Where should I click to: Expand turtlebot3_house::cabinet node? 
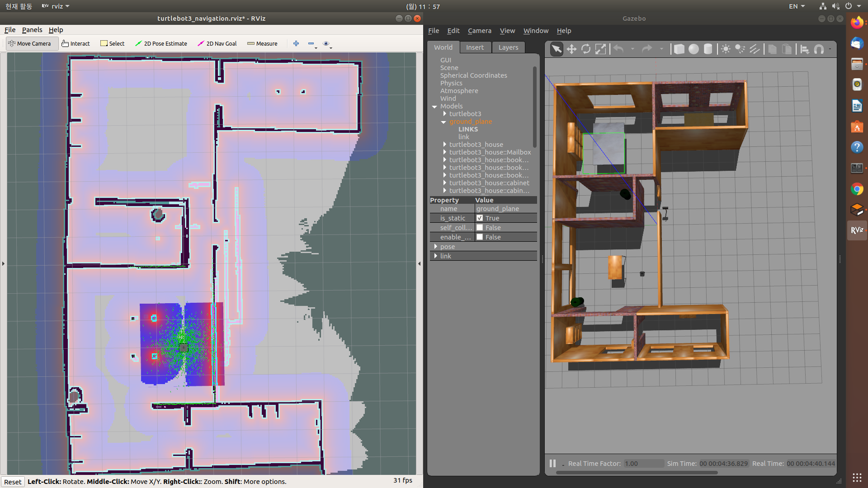pyautogui.click(x=444, y=183)
